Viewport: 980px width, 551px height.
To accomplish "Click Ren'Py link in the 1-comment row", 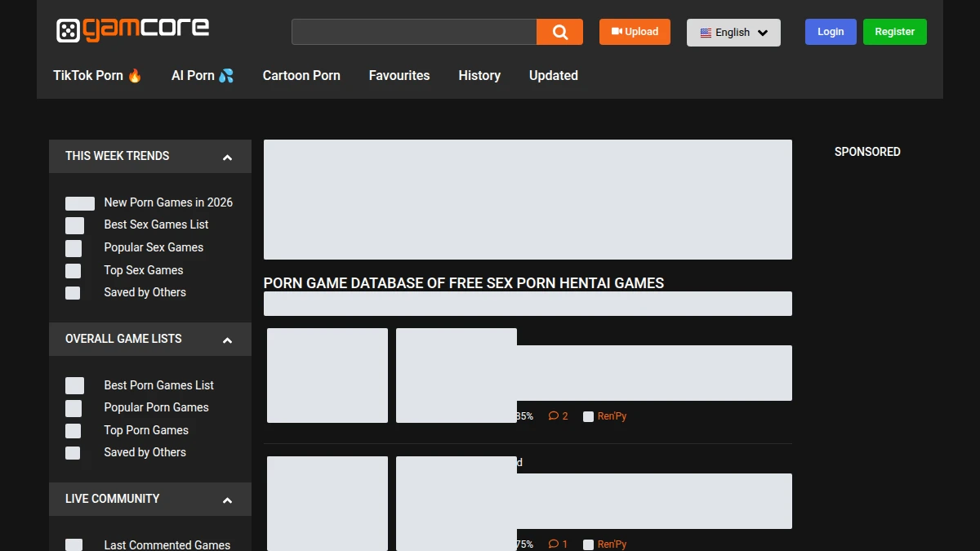I will pos(612,544).
